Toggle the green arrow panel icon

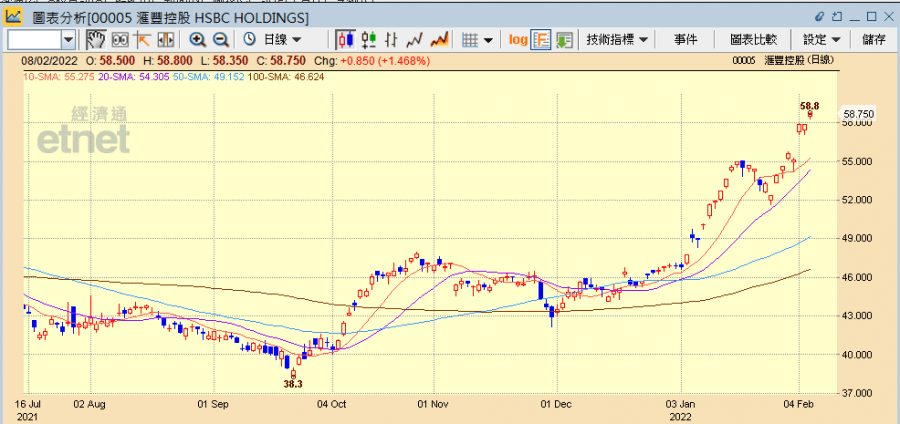click(564, 40)
